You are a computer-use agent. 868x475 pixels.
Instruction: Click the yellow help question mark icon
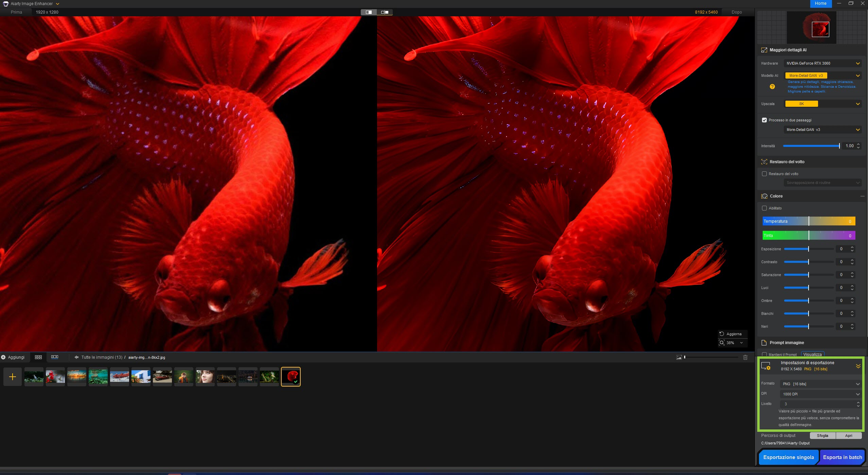[x=772, y=87]
